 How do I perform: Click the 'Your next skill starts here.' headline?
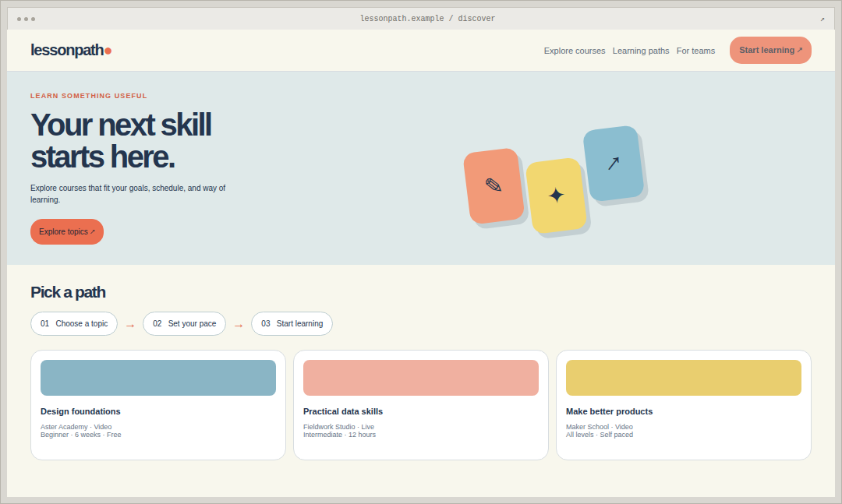pos(122,141)
